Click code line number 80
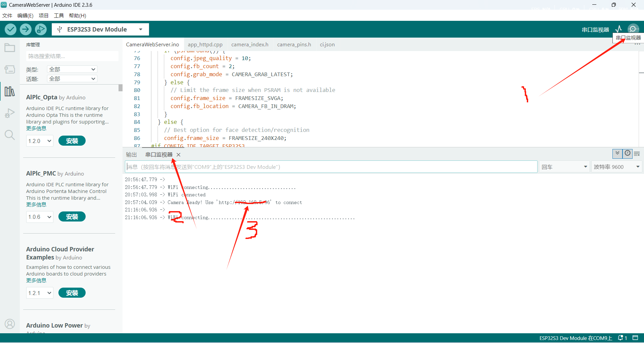This screenshot has height=343, width=644. [x=137, y=90]
